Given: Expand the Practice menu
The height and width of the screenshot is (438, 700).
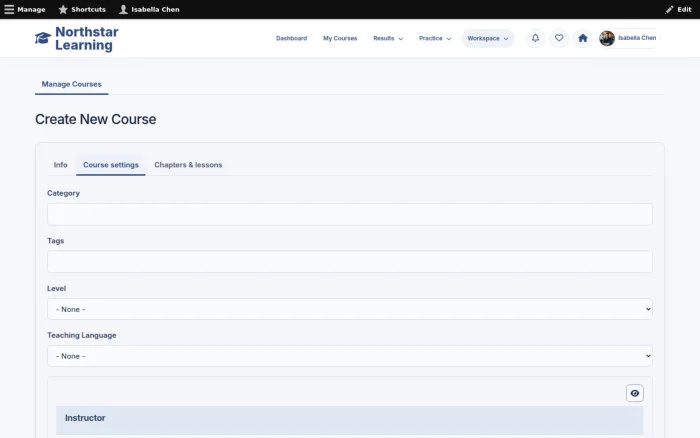Looking at the screenshot, I should (x=435, y=38).
